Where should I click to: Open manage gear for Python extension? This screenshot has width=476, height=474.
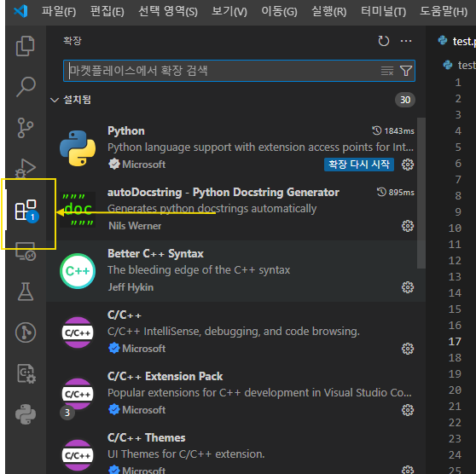(408, 165)
